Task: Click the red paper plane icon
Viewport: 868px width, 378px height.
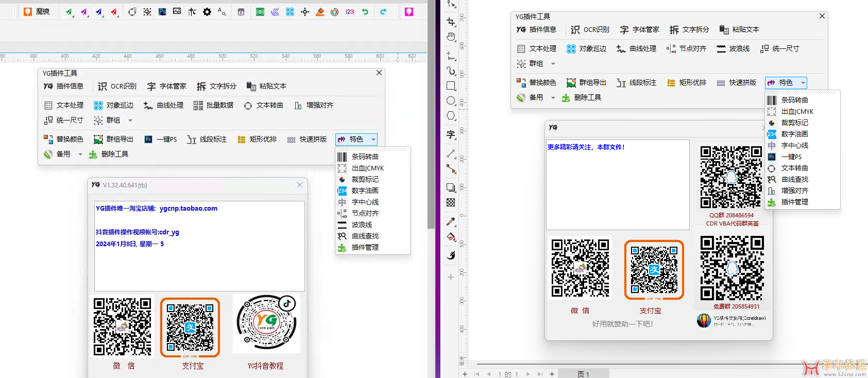Action: click(x=114, y=12)
